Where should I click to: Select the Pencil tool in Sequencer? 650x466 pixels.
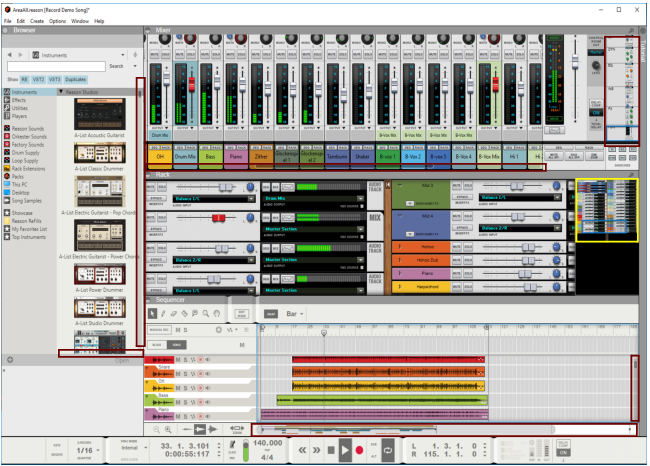coord(163,314)
